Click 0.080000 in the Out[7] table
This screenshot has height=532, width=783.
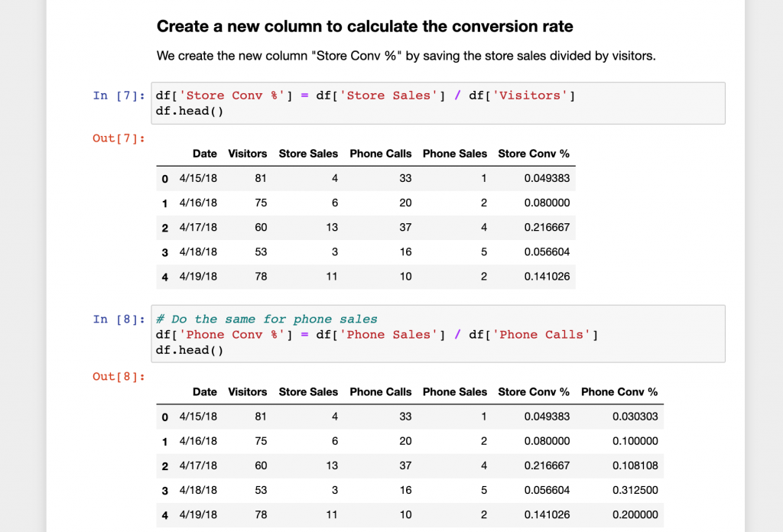tap(547, 203)
